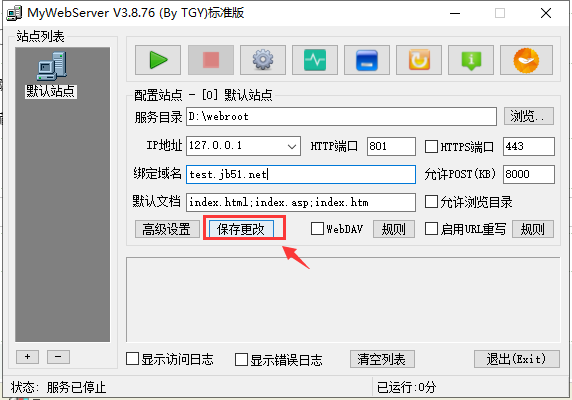
Task: Start the server with the green play icon
Action: 158,60
